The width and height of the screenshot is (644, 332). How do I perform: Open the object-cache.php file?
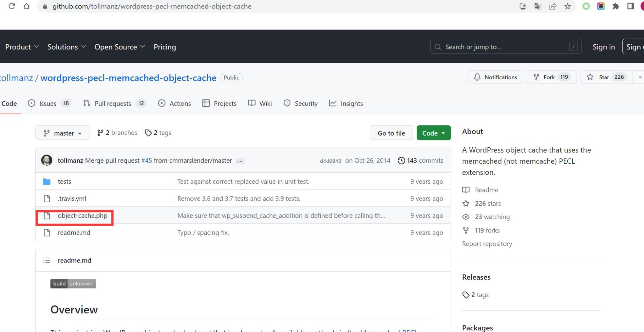point(82,216)
